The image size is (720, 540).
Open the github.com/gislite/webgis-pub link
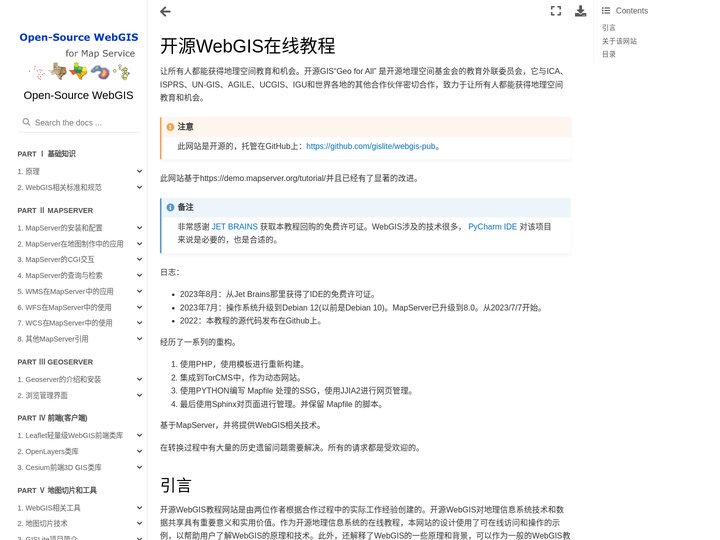tap(371, 146)
